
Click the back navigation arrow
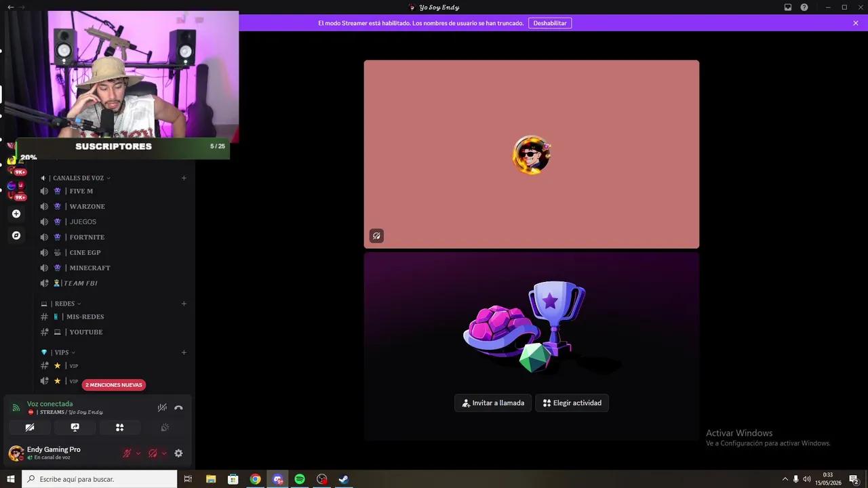[10, 7]
